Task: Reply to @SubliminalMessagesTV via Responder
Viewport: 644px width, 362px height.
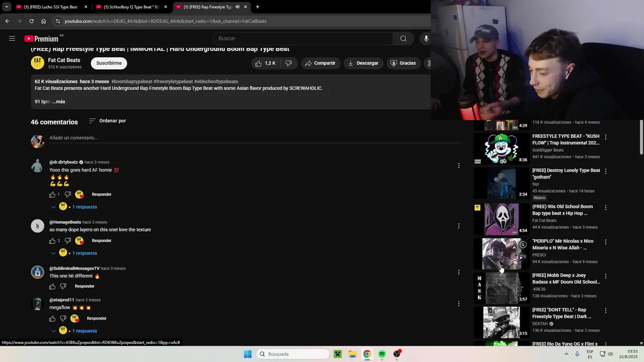Action: [x=85, y=287]
